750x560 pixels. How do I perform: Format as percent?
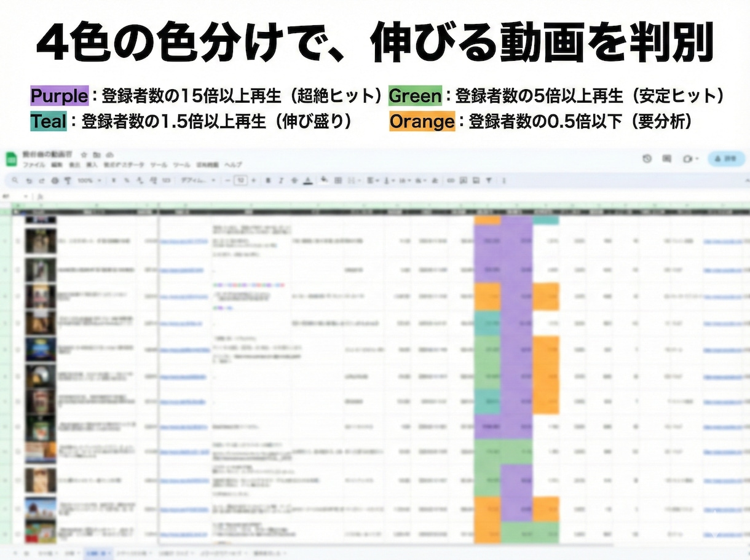click(x=127, y=180)
